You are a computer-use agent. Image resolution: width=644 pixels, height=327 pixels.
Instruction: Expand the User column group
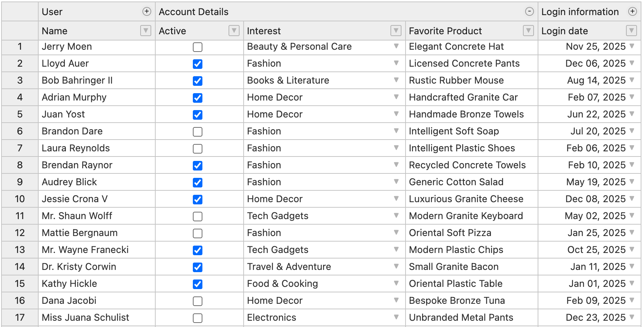pos(146,12)
